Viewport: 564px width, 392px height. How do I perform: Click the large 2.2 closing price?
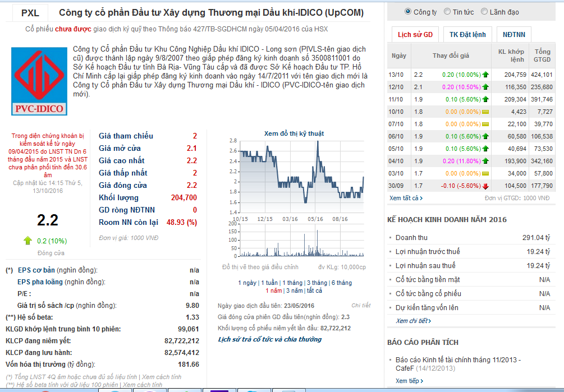click(x=48, y=220)
